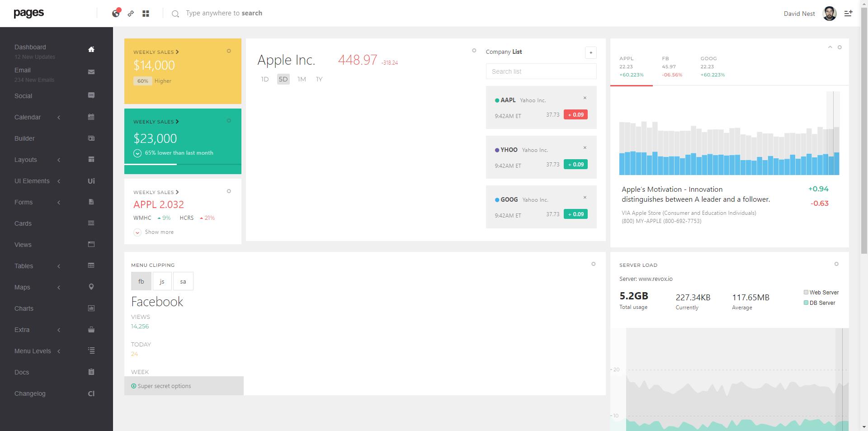
Task: Click refresh circle on Menu Clipping card
Action: pyautogui.click(x=594, y=264)
